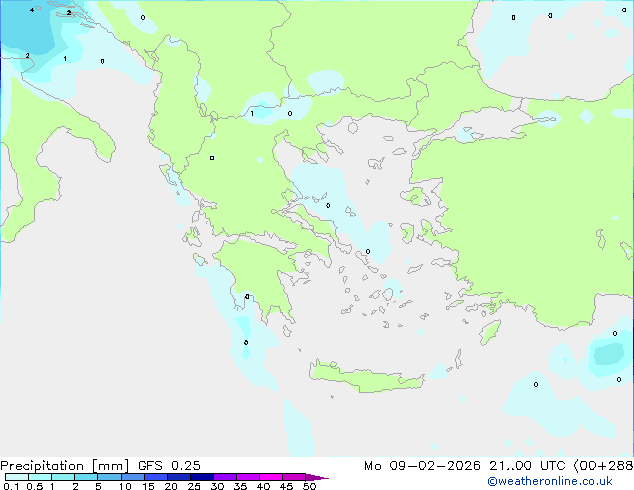
Task: Click the legend label "25"
Action: pos(194,486)
